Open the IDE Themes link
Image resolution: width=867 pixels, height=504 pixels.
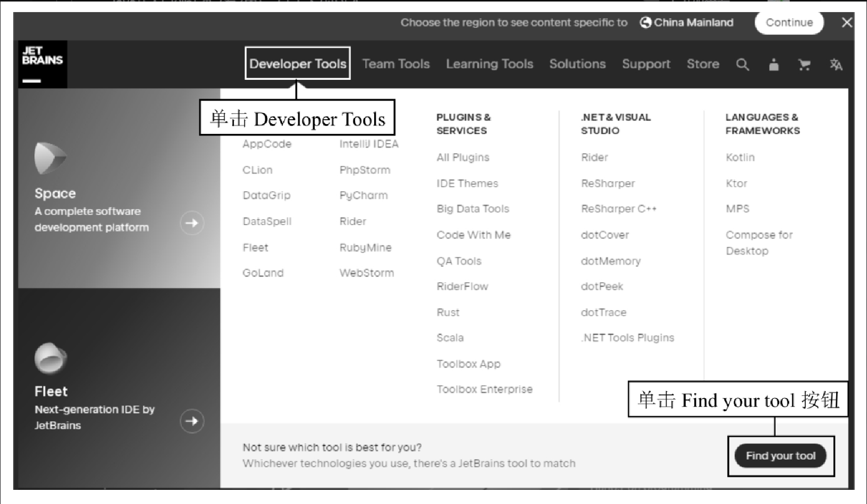pos(467,183)
